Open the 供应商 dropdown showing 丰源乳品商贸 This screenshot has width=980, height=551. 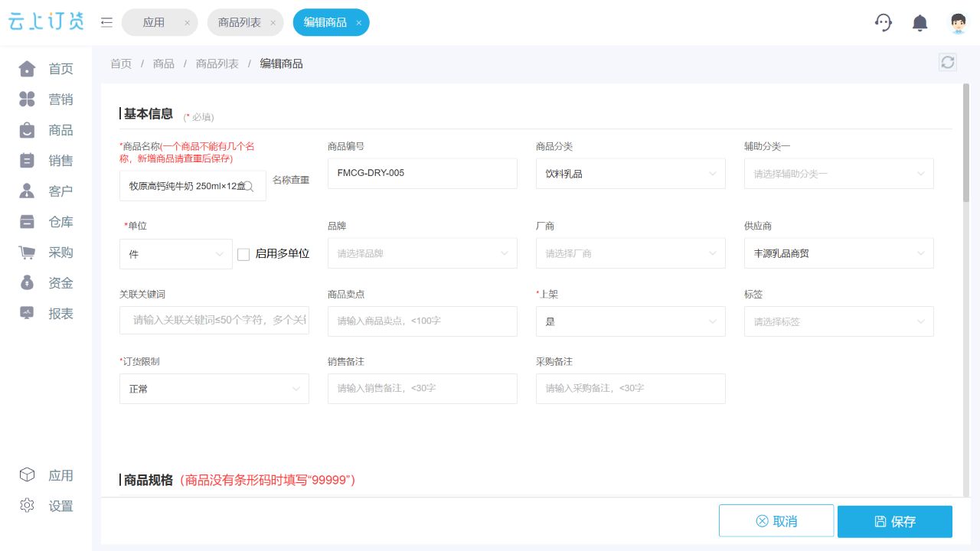(839, 253)
